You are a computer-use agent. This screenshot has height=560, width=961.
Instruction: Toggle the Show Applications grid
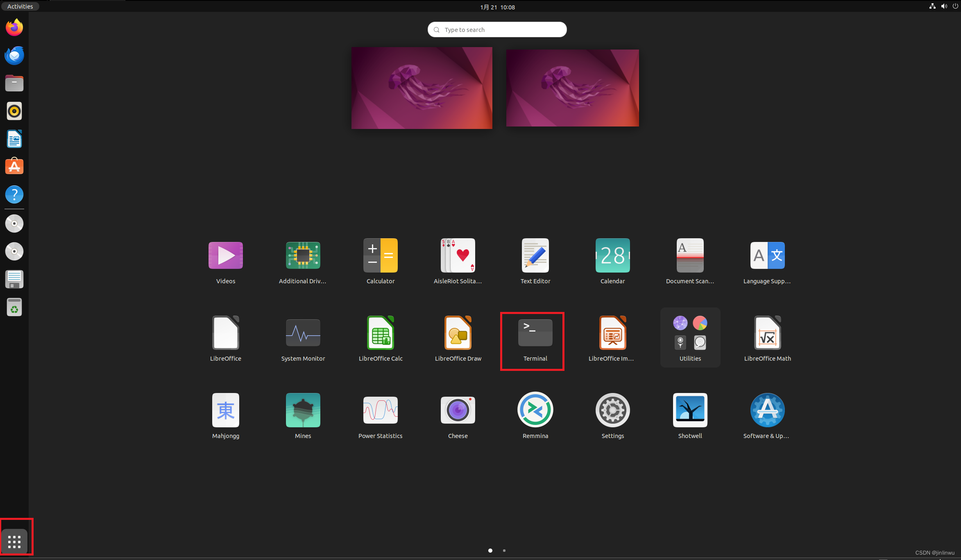point(15,541)
